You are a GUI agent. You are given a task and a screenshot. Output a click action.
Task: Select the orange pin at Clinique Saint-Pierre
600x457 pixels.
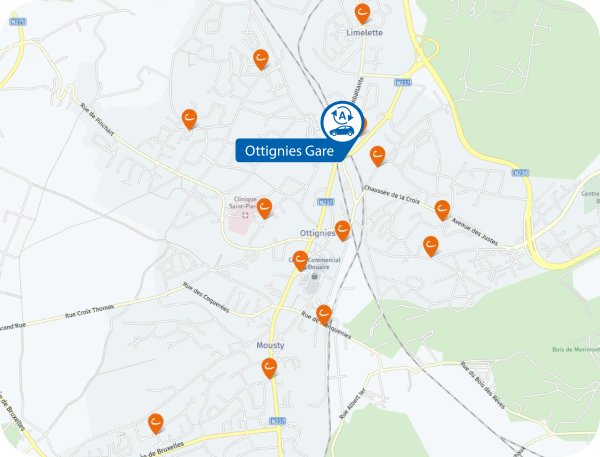pos(264,208)
